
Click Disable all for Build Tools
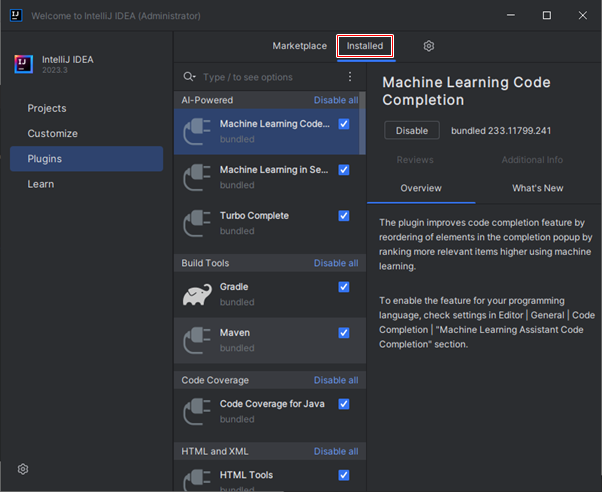click(336, 263)
